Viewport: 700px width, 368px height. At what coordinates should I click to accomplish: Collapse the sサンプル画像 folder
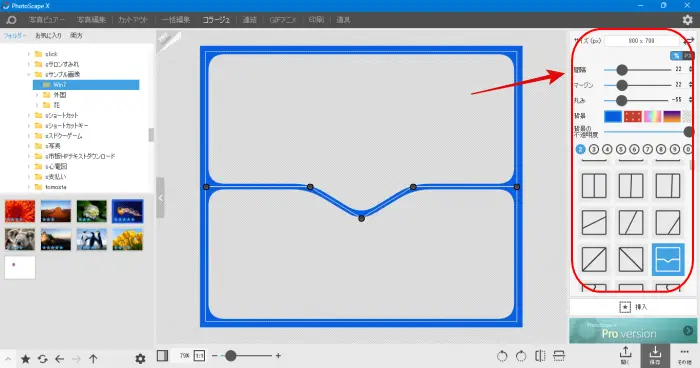(x=29, y=75)
